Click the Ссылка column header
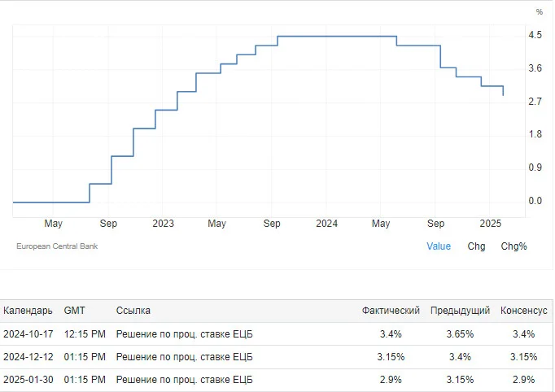 (133, 311)
